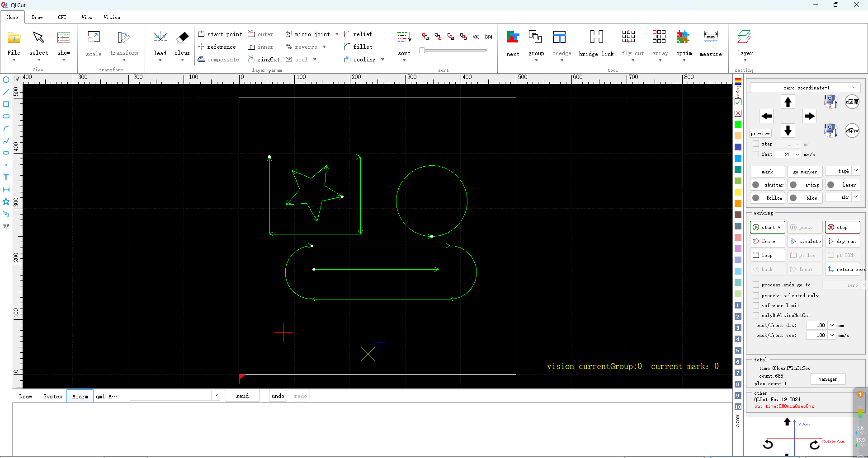Open the layer settings icon
Image resolution: width=868 pixels, height=458 pixels.
point(744,37)
